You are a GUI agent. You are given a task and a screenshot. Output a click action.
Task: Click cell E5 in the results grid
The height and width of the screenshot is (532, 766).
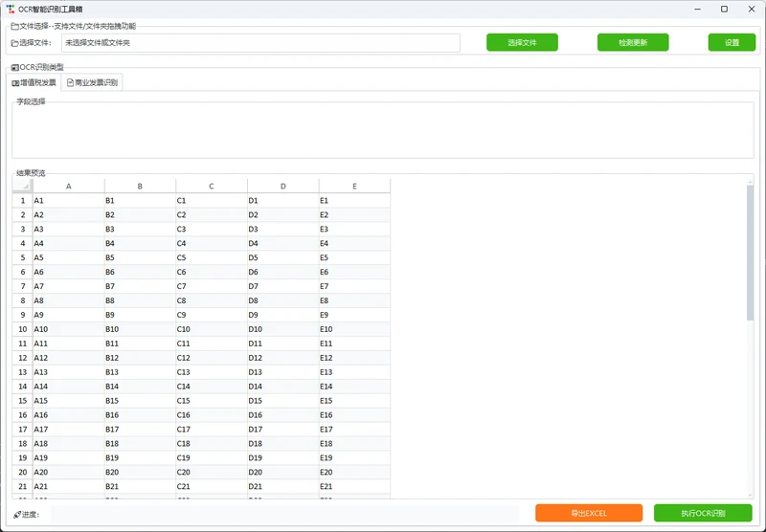[x=354, y=257]
